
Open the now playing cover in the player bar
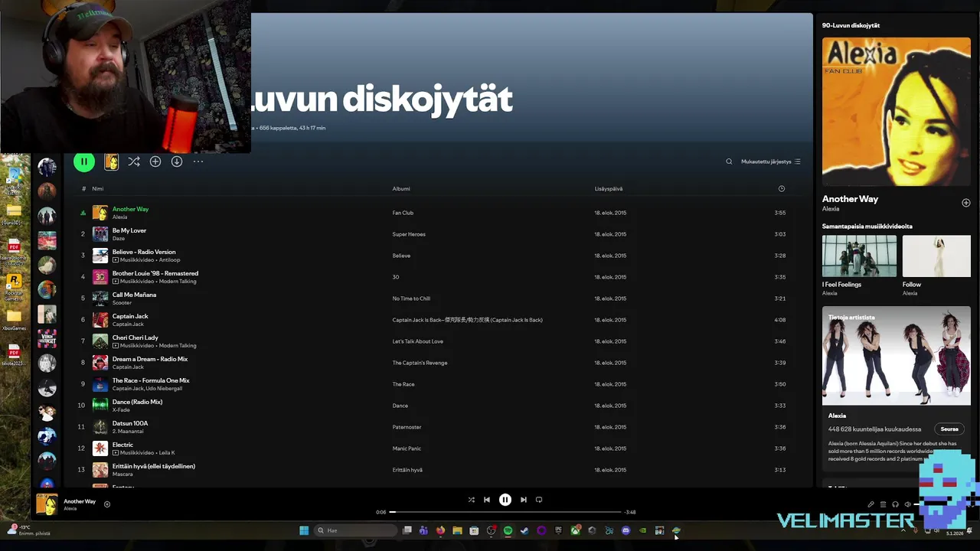pos(47,504)
